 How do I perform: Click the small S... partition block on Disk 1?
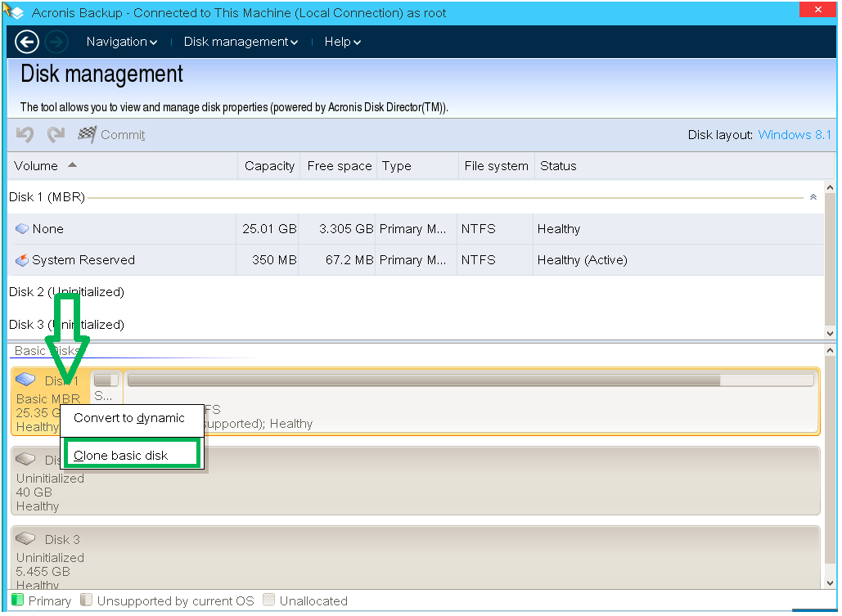106,388
